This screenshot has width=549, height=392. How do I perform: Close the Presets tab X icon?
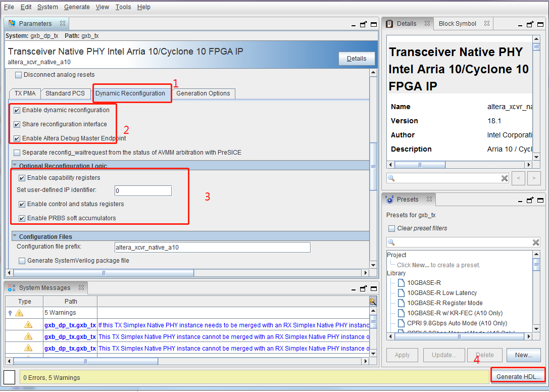(429, 200)
